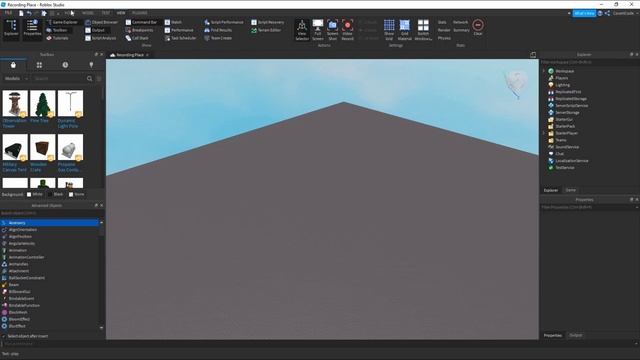Open the Switch Windows dropdown
The width and height of the screenshot is (640, 360).
[x=423, y=30]
